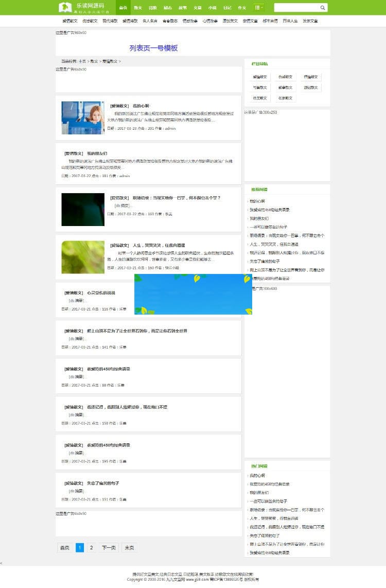Click the green leaf article thumbnail
This screenshot has height=588, width=386.
pos(82,257)
